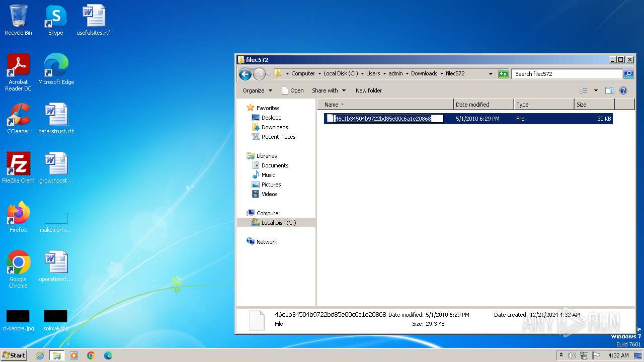644x362 pixels.
Task: Open the Organize menu
Action: pyautogui.click(x=257, y=90)
